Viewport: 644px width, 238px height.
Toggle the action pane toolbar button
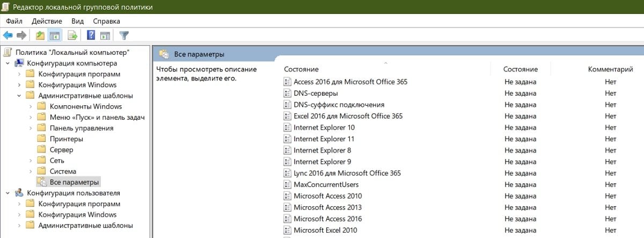click(105, 35)
